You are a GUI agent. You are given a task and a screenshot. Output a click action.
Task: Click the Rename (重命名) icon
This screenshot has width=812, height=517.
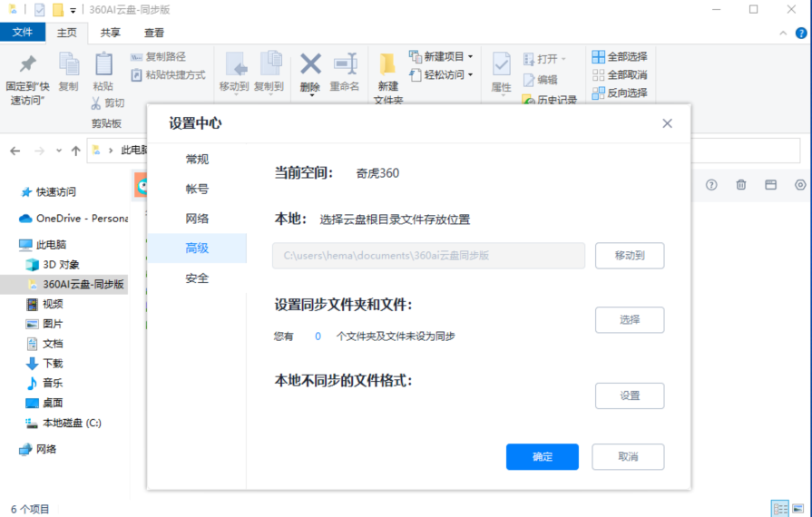click(x=345, y=64)
